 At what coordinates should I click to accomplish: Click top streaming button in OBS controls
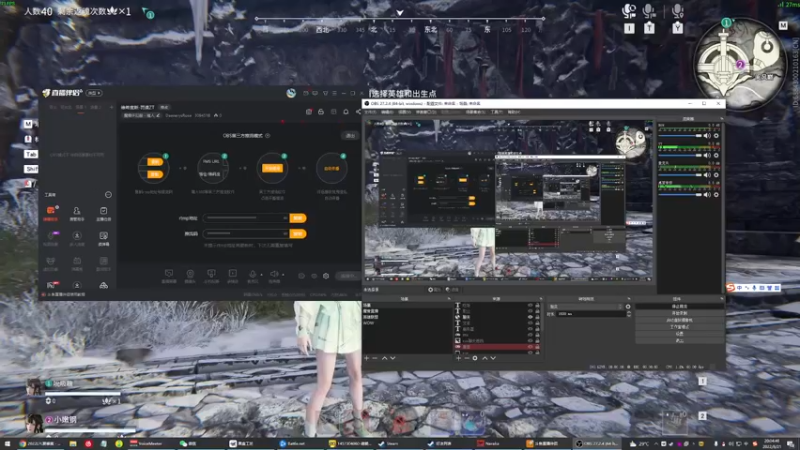(679, 306)
